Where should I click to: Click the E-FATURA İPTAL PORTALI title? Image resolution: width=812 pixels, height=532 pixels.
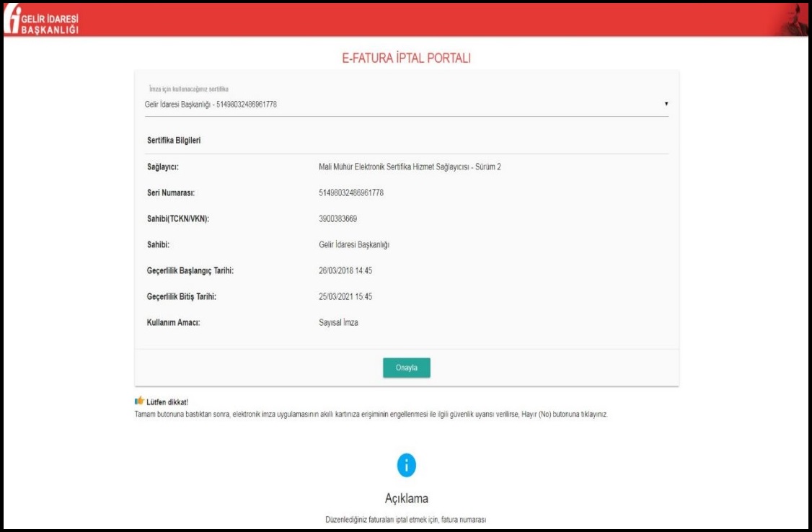click(406, 58)
